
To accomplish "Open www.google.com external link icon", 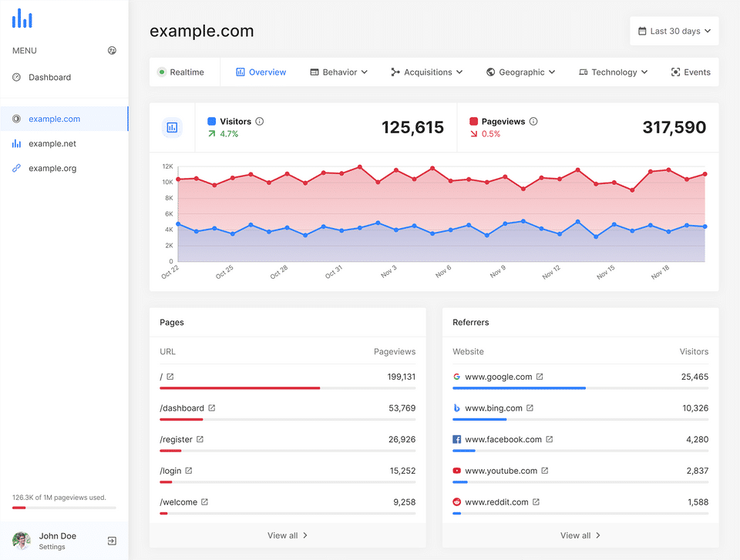I will (540, 377).
